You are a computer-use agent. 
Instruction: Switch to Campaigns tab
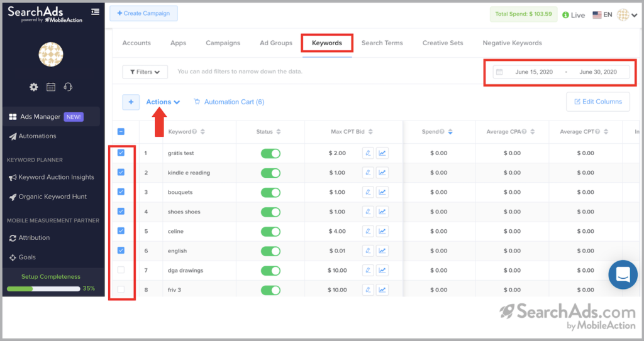[223, 43]
